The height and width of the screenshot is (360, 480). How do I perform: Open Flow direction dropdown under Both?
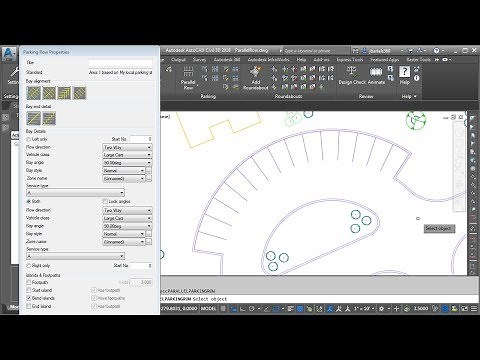(x=127, y=210)
